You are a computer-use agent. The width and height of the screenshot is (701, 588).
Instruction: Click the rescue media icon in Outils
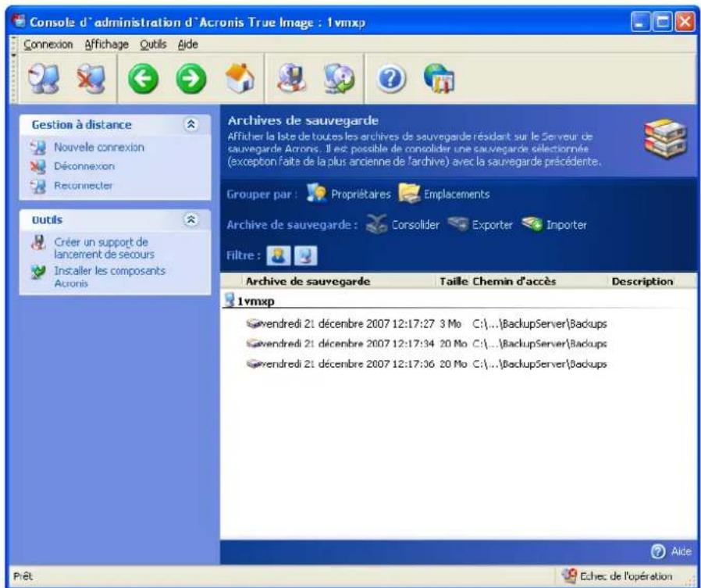point(38,243)
